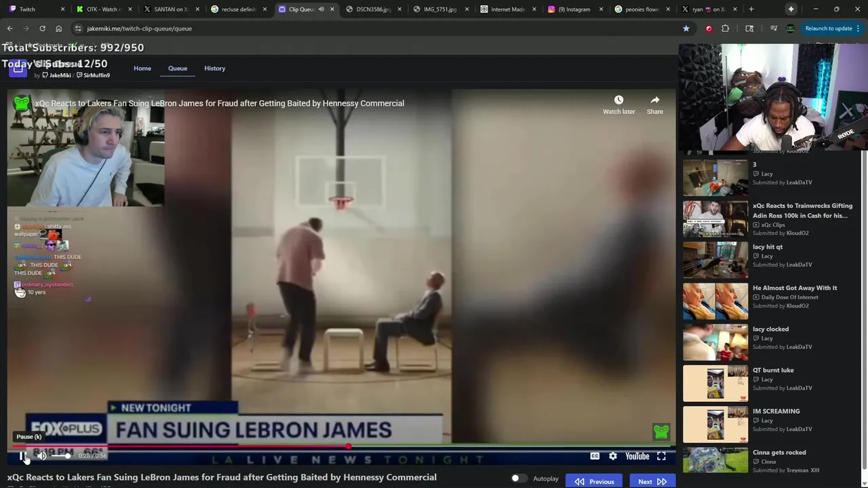868x488 pixels.
Task: Click the Relaunch to update button
Action: click(829, 28)
